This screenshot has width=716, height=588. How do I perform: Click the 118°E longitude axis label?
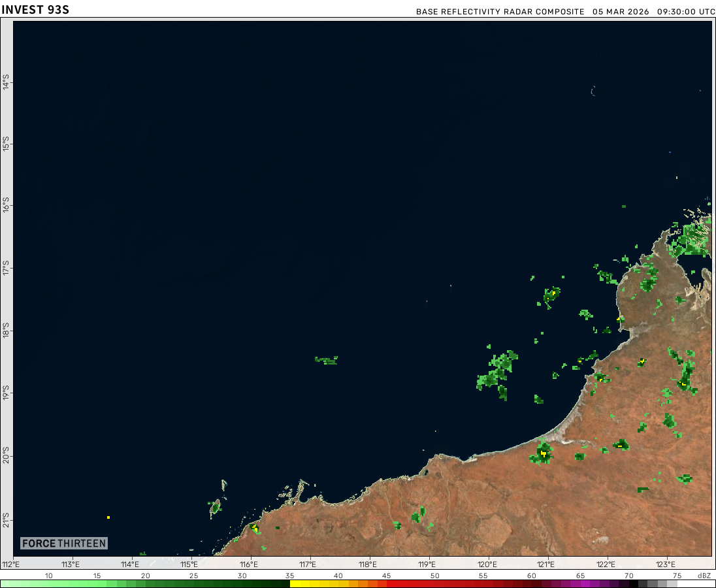pyautogui.click(x=368, y=564)
